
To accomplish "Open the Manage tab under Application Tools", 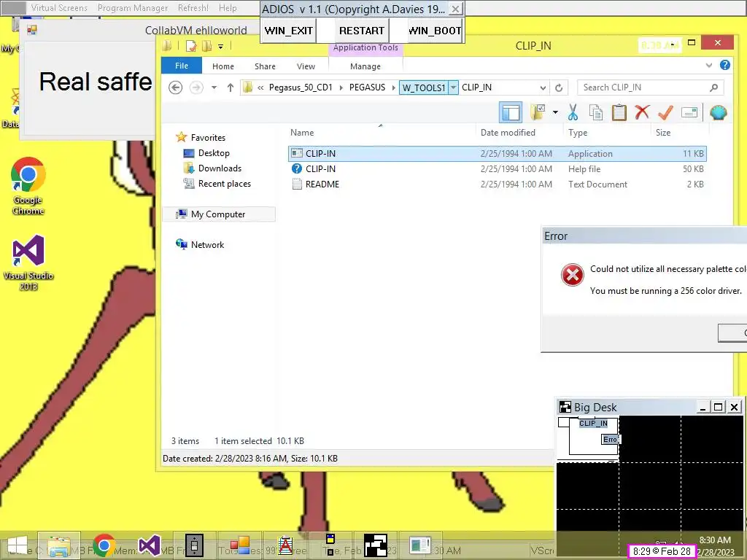I will point(365,66).
